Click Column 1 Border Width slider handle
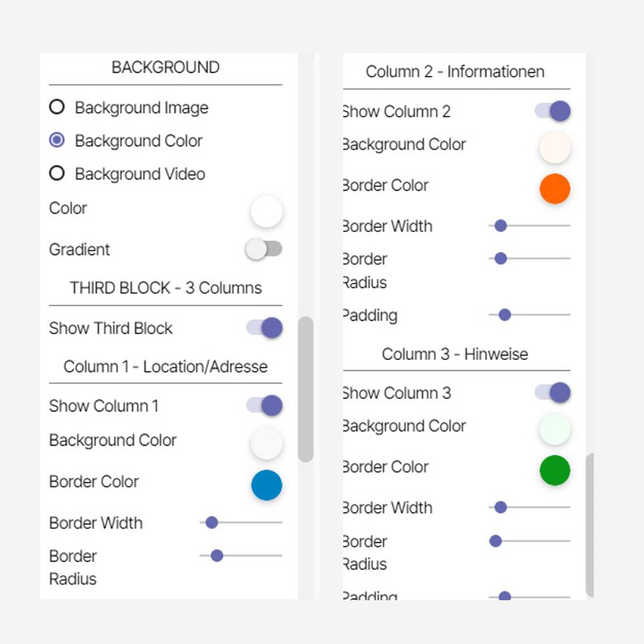 (211, 522)
